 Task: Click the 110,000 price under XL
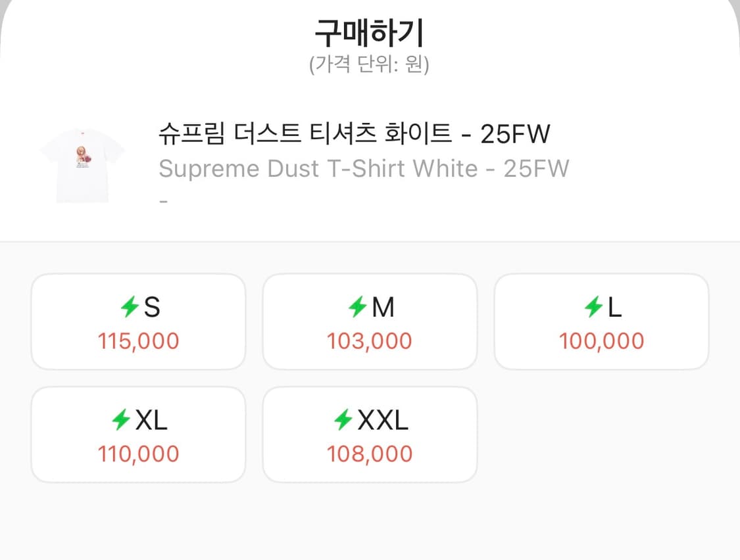pos(138,454)
